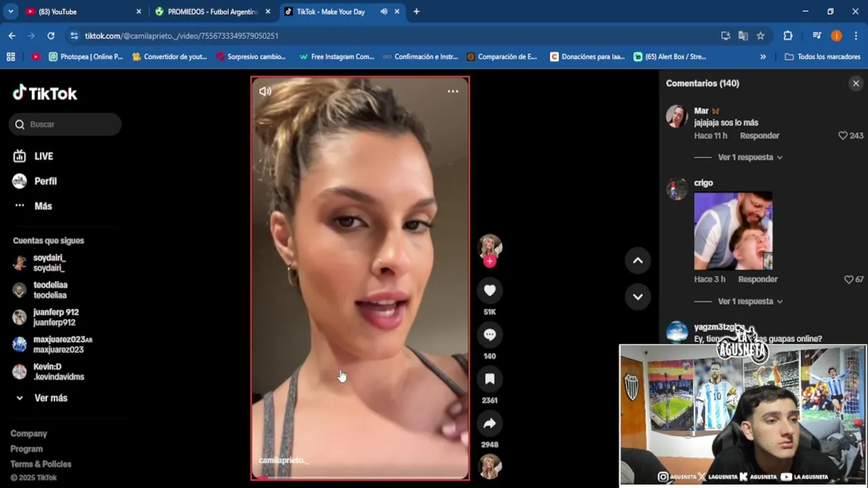868x488 pixels.
Task: Open the Alert Box / Stre... bookmark
Action: pyautogui.click(x=670, y=57)
